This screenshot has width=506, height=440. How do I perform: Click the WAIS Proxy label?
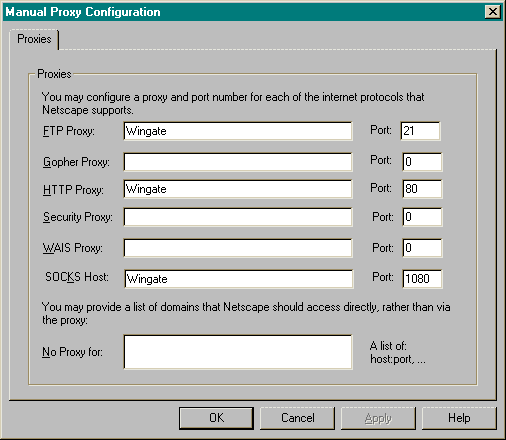(73, 248)
